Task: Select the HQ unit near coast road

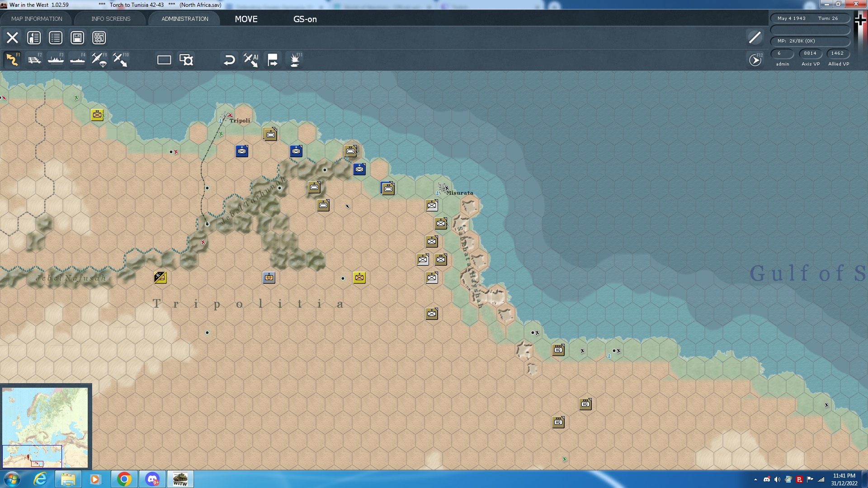Action: pyautogui.click(x=558, y=350)
